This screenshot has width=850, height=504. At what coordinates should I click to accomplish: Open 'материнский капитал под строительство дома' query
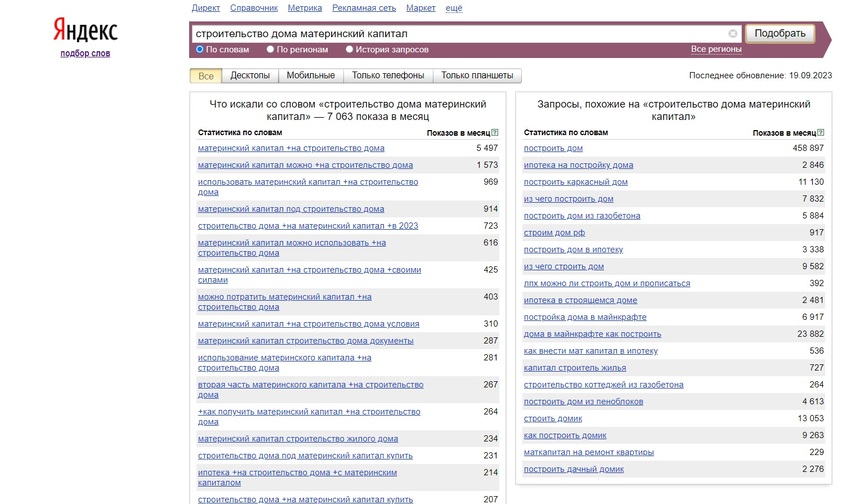291,209
